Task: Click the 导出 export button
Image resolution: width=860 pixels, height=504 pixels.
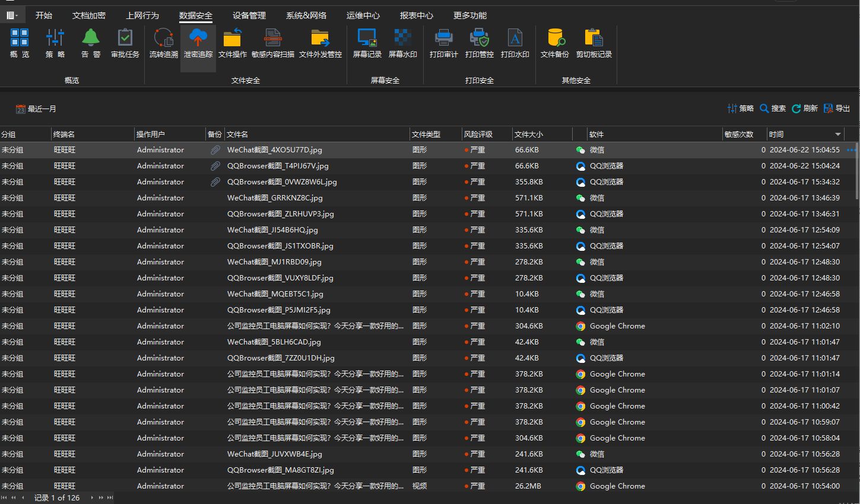Action: 837,109
